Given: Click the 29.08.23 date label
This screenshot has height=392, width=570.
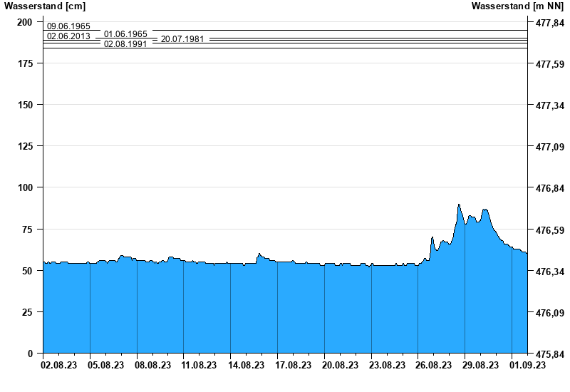Looking at the screenshot, I should [480, 365].
